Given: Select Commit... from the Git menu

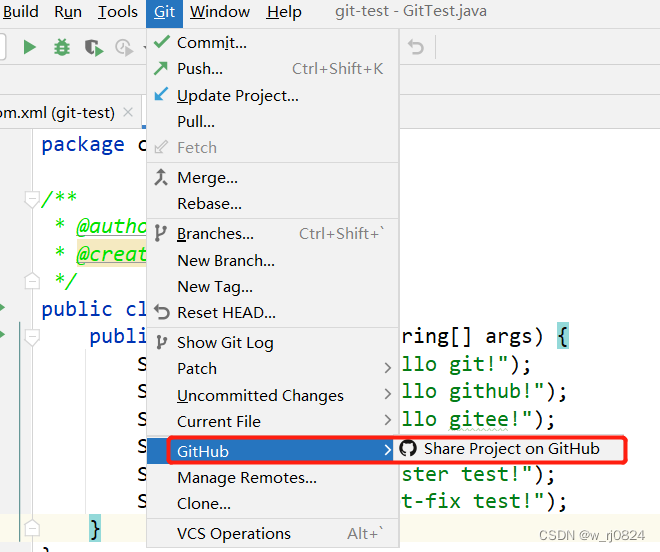Looking at the screenshot, I should tap(272, 43).
